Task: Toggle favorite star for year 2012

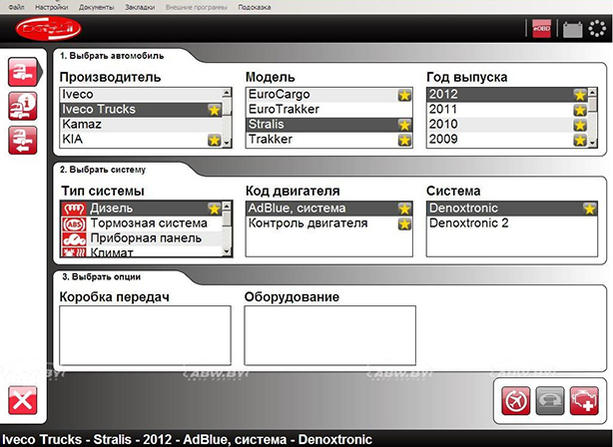Action: click(x=580, y=95)
